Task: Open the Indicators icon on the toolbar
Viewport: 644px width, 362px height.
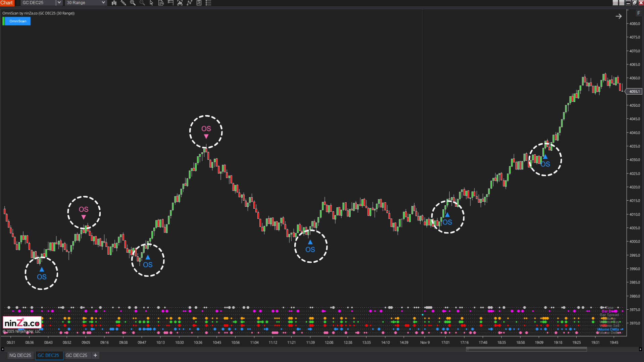Action: [180, 3]
